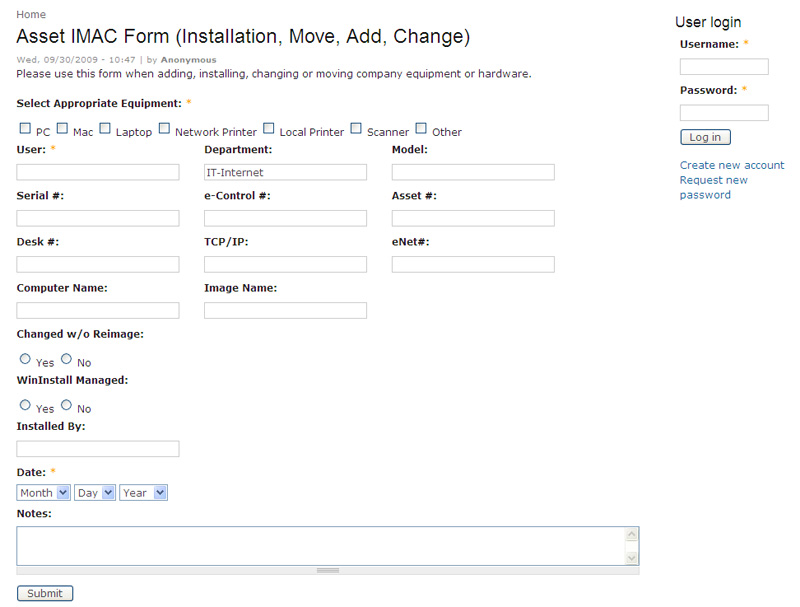Screen dimensions: 800x607
Task: Go to the Home breadcrumb
Action: point(31,14)
